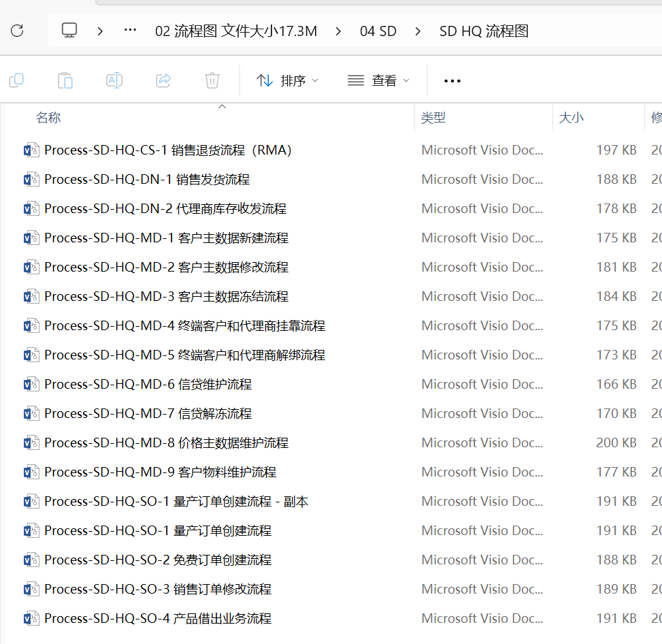
Task: Click the Paste clipboard icon
Action: click(65, 80)
